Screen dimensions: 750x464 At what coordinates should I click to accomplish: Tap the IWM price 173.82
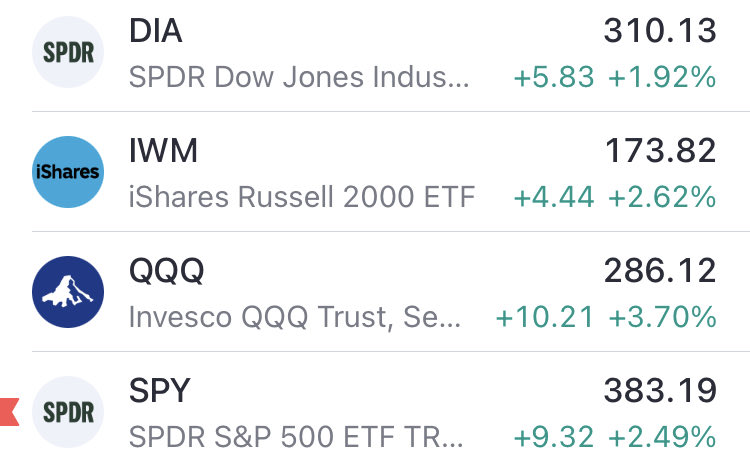pyautogui.click(x=660, y=151)
